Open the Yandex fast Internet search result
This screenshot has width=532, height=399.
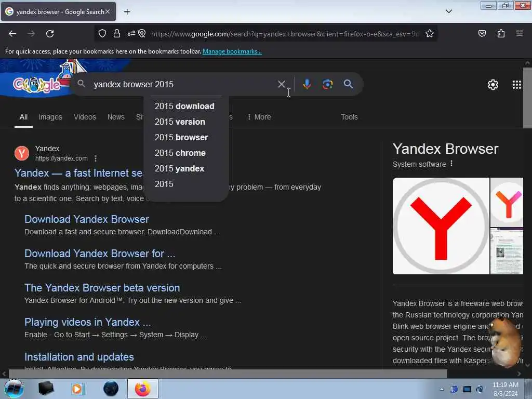point(78,173)
